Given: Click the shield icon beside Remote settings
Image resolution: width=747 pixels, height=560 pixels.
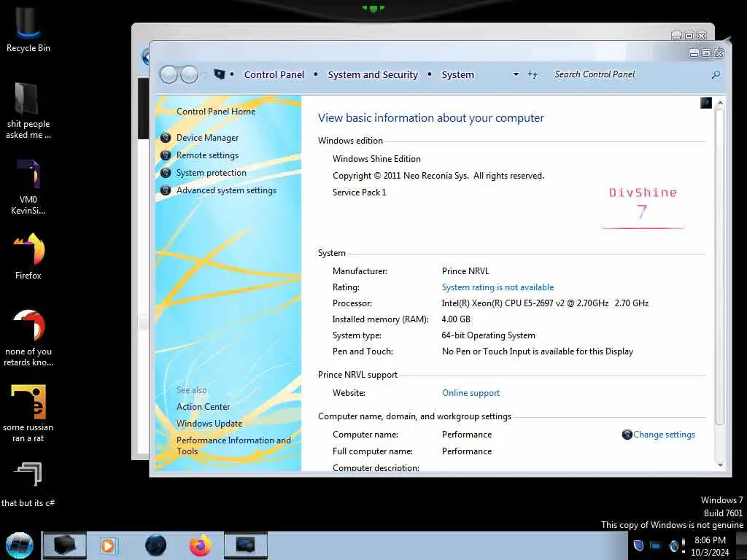Looking at the screenshot, I should [166, 155].
